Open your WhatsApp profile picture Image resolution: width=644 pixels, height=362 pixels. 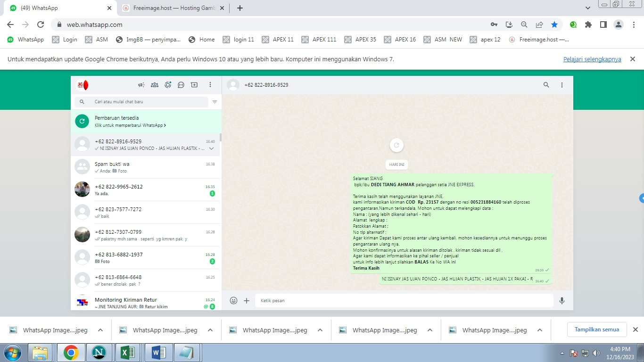pos(83,85)
